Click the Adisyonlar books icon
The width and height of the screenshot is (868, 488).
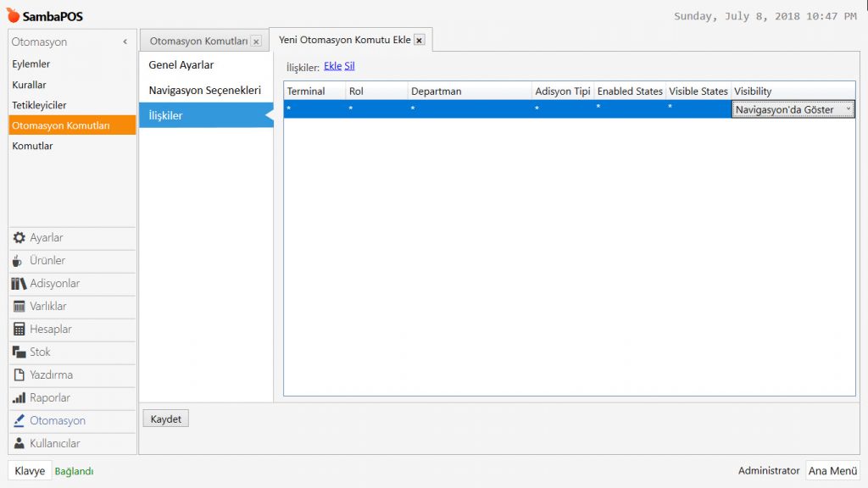pos(19,284)
